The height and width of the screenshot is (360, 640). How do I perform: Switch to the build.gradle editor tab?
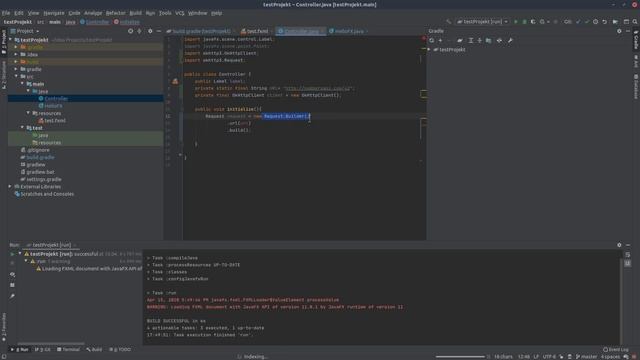pyautogui.click(x=200, y=31)
